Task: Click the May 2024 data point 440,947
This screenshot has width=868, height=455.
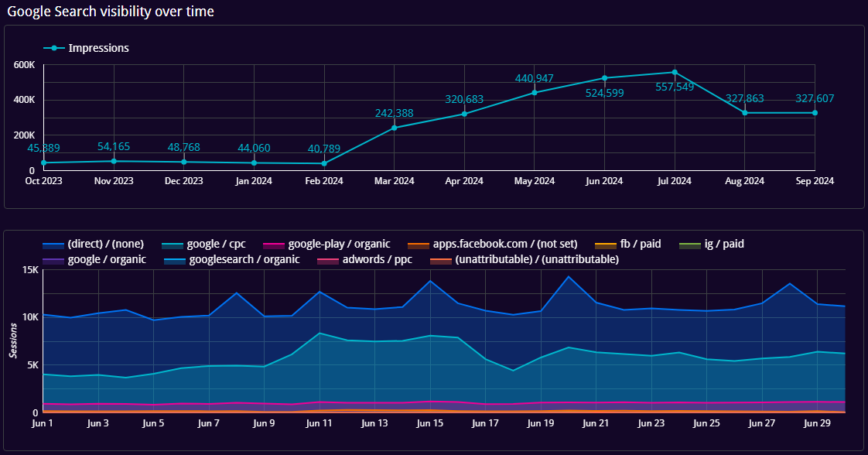Action: 535,92
